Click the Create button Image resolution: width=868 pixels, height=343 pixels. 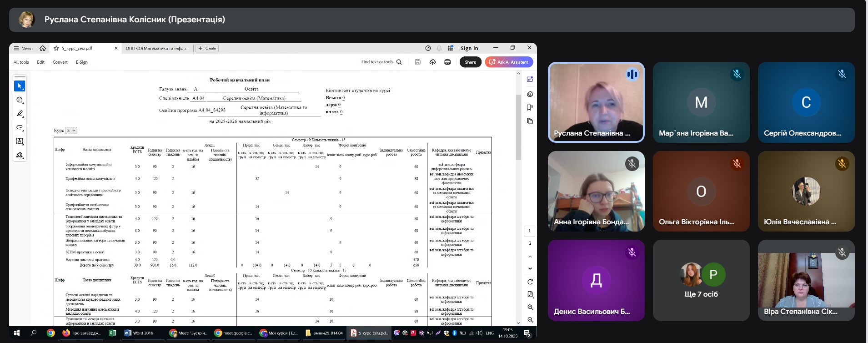[207, 48]
